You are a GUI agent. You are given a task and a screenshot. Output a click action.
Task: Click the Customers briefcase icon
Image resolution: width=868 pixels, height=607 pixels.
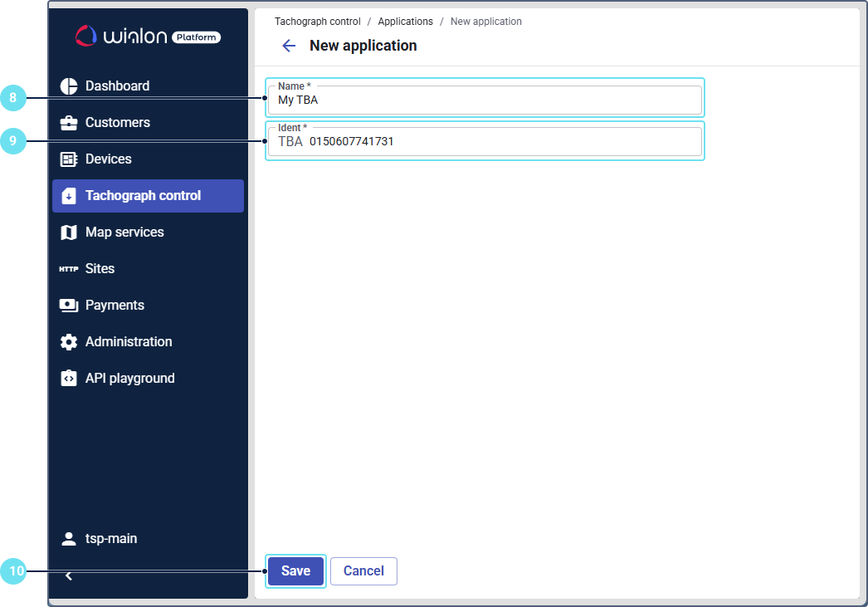click(69, 123)
